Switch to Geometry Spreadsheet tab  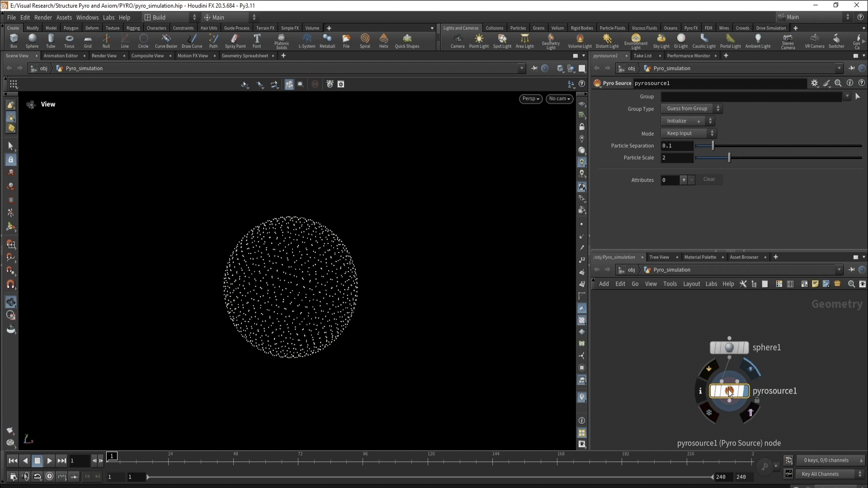click(x=245, y=56)
